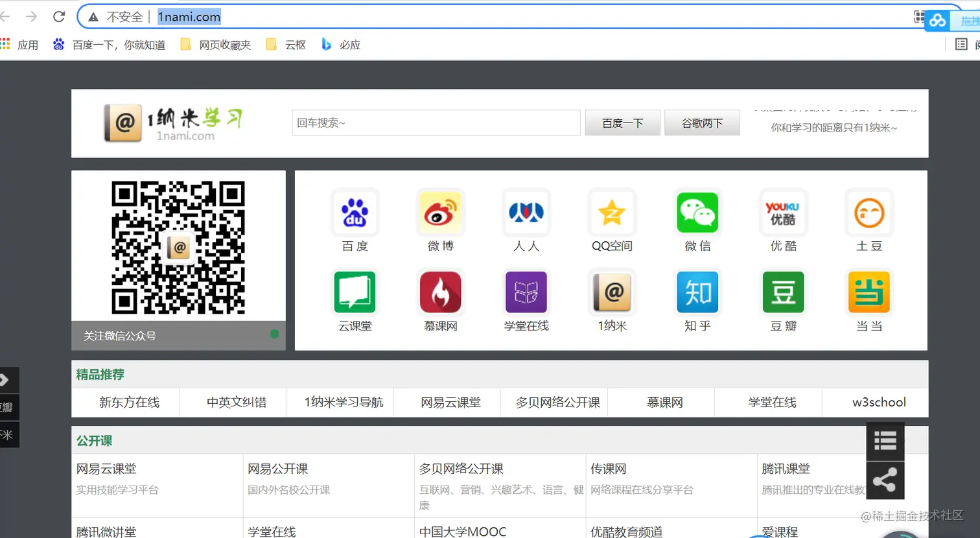Open 学堂在线 in 精品推荐 row
Viewport: 980px width, 538px height.
[772, 403]
